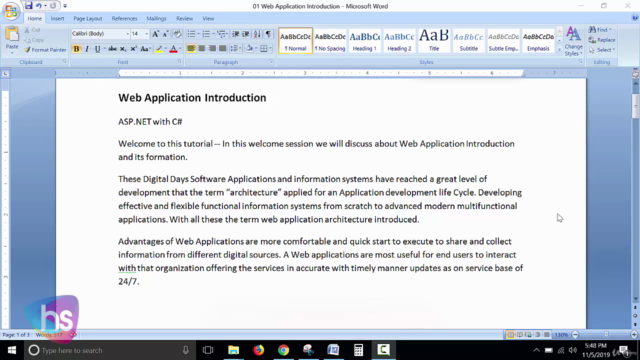Open the font size dropdown
This screenshot has width=640, height=360.
point(147,34)
